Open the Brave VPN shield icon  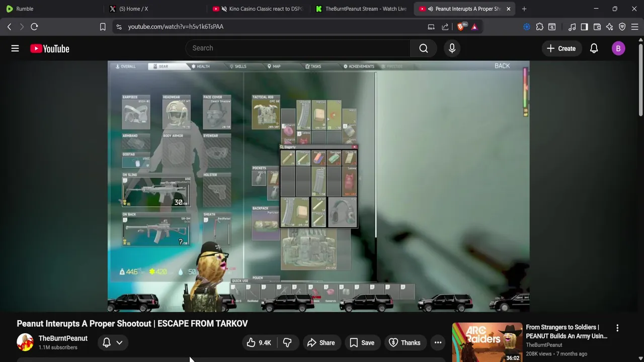point(622,27)
